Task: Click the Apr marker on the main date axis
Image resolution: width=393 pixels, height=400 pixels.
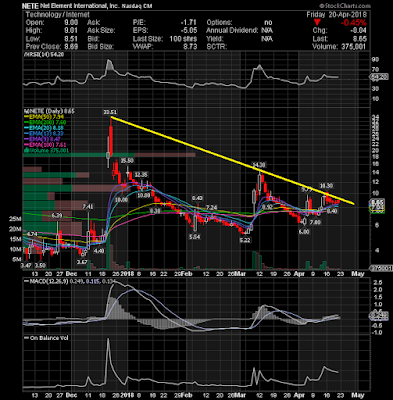Action: point(299,274)
